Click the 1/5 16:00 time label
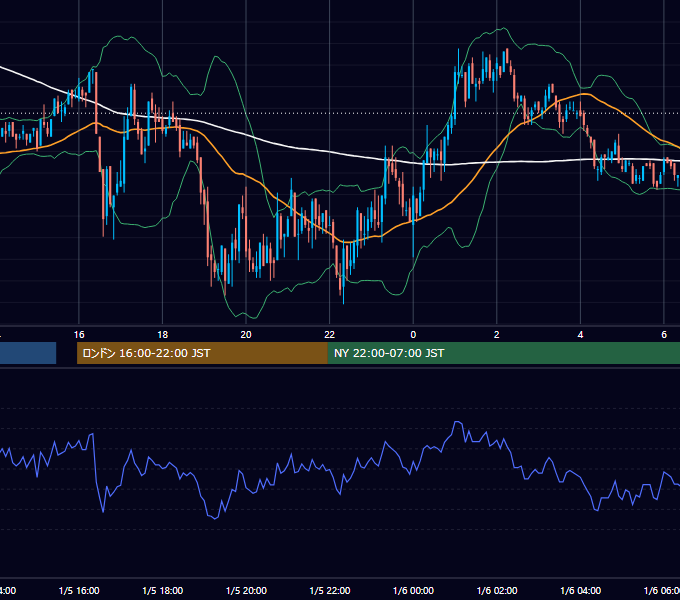Screen dimensions: 680x600 (x=79, y=590)
